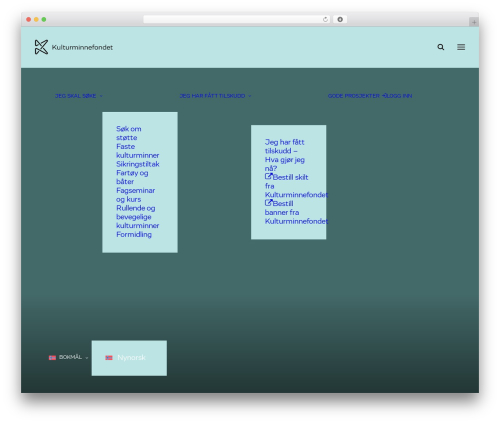Open Jeg har fått tilskudd – Hva gjør jeg nå?

285,155
